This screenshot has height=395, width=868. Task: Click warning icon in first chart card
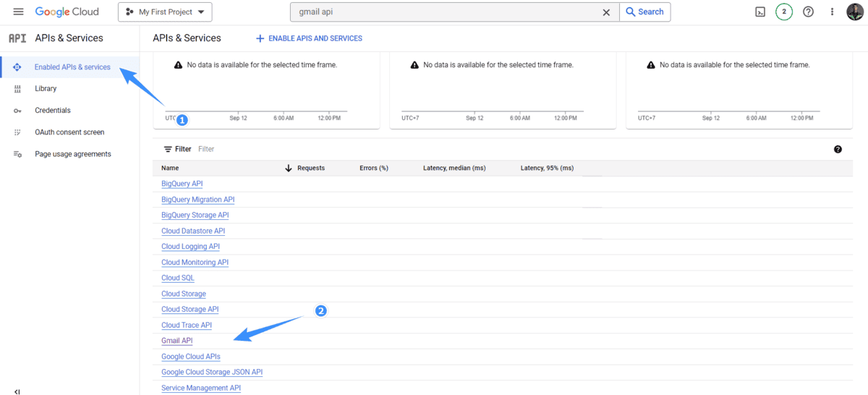point(178,65)
